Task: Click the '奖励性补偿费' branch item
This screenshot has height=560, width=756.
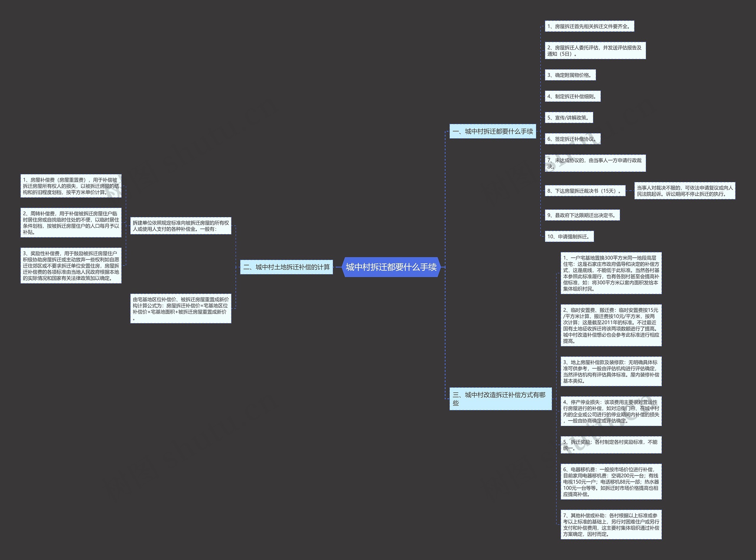Action: pyautogui.click(x=66, y=267)
